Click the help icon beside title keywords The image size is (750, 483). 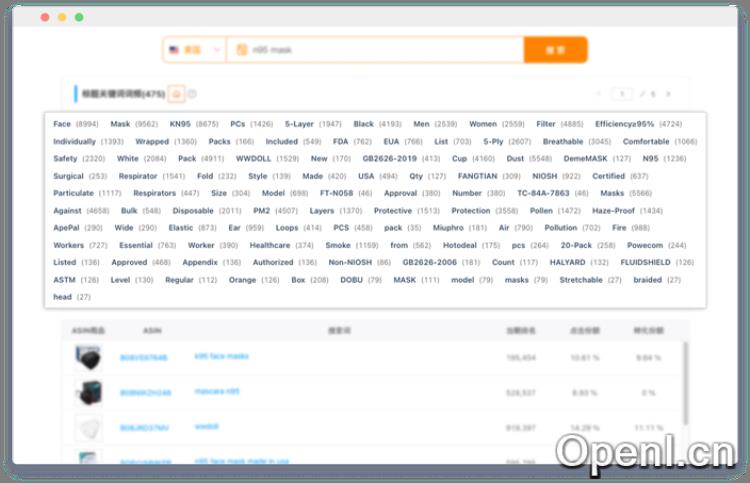192,94
